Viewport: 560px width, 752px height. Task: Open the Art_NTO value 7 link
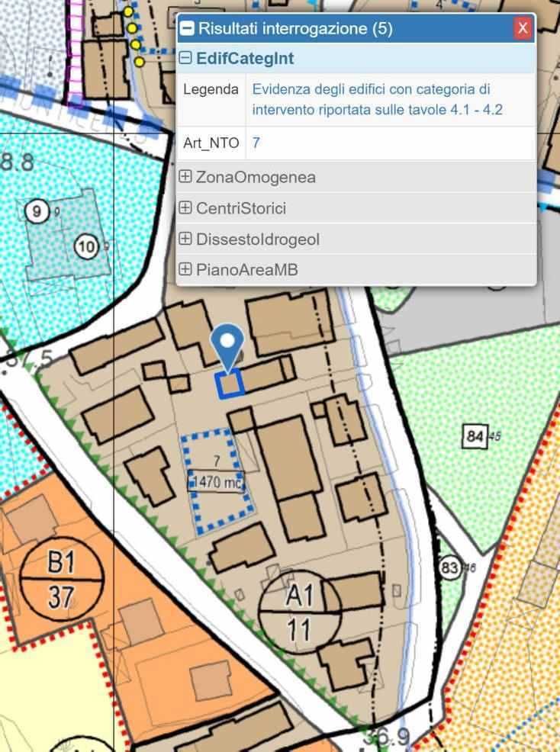click(256, 143)
